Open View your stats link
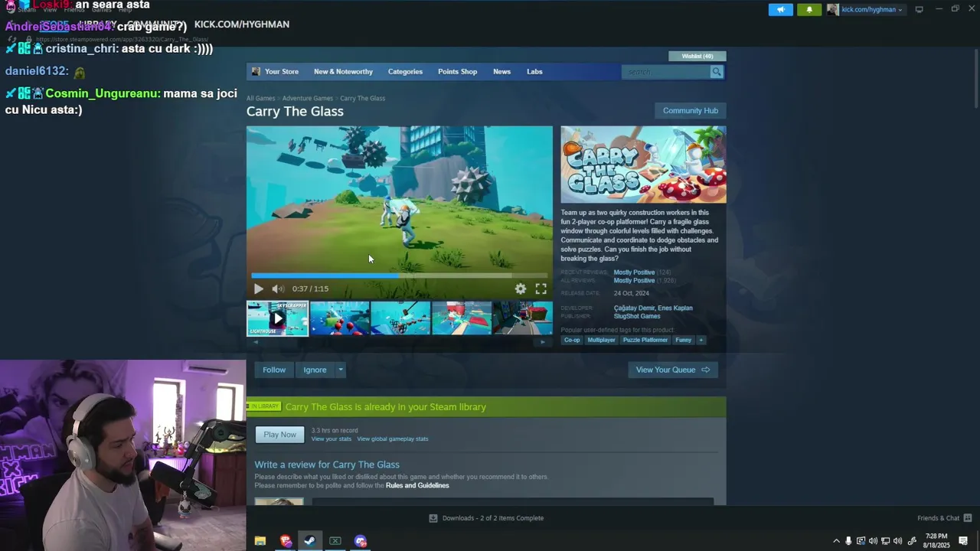Image resolution: width=980 pixels, height=551 pixels. 331,439
